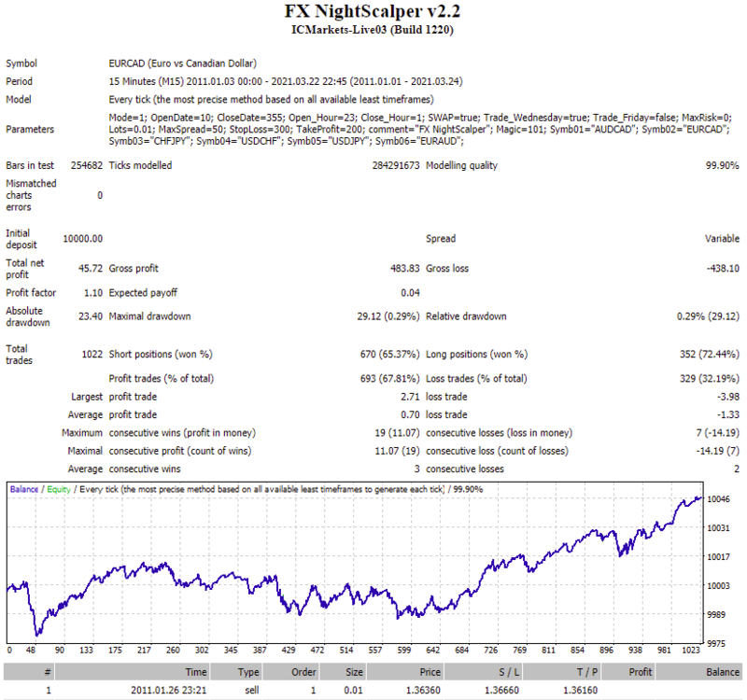This screenshot has height=700, width=747.
Task: Select the 670 (65.37%) short positions value
Action: pos(389,355)
